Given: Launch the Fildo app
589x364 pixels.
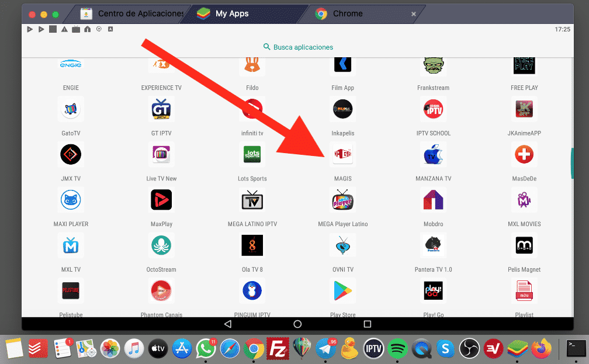Looking at the screenshot, I should click(252, 64).
